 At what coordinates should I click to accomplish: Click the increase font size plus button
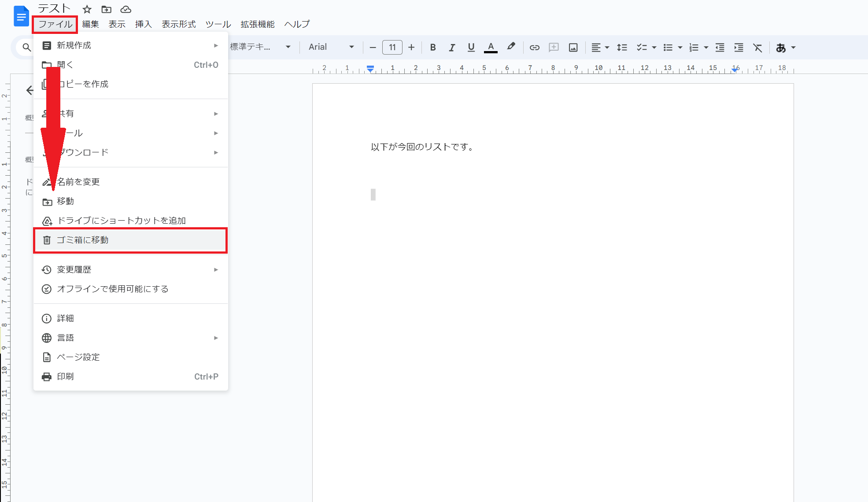coord(411,48)
